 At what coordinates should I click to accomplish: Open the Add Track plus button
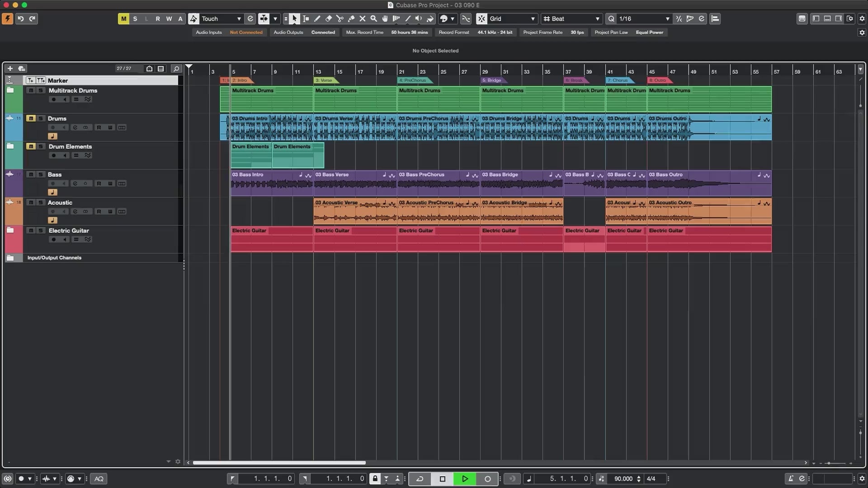(10, 69)
